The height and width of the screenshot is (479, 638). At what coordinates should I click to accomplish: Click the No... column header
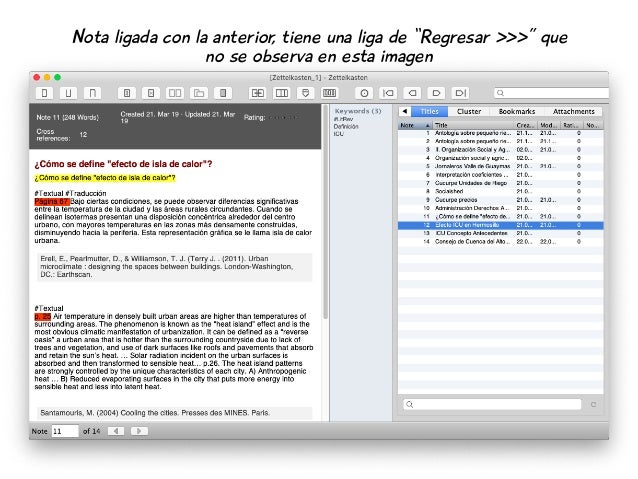tap(593, 125)
